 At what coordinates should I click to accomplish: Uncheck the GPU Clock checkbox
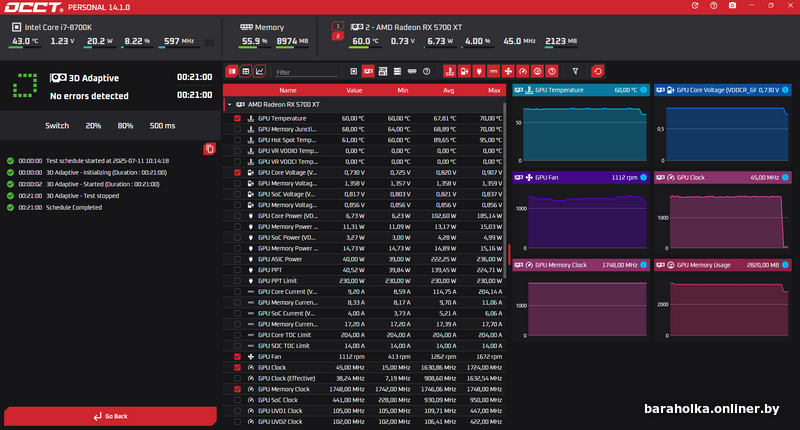237,367
